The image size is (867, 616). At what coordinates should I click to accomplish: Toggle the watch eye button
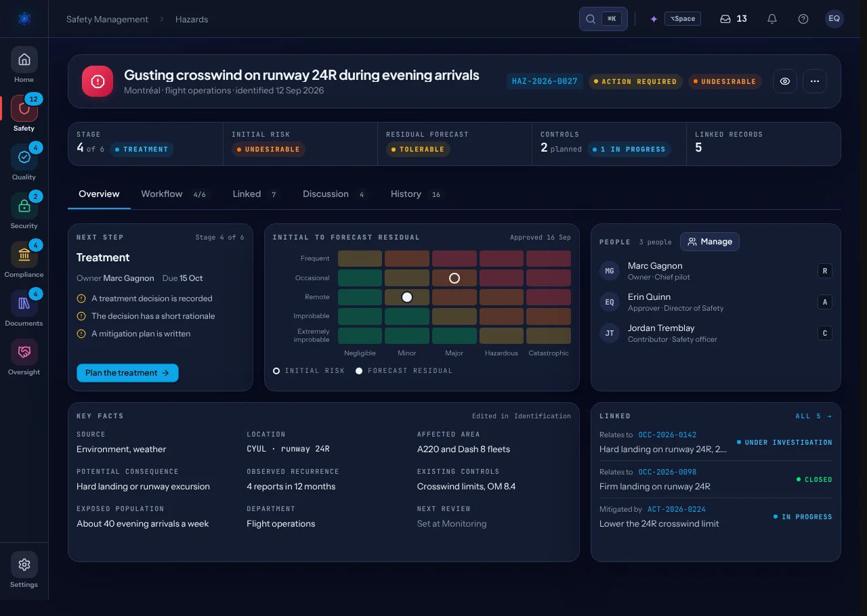785,81
